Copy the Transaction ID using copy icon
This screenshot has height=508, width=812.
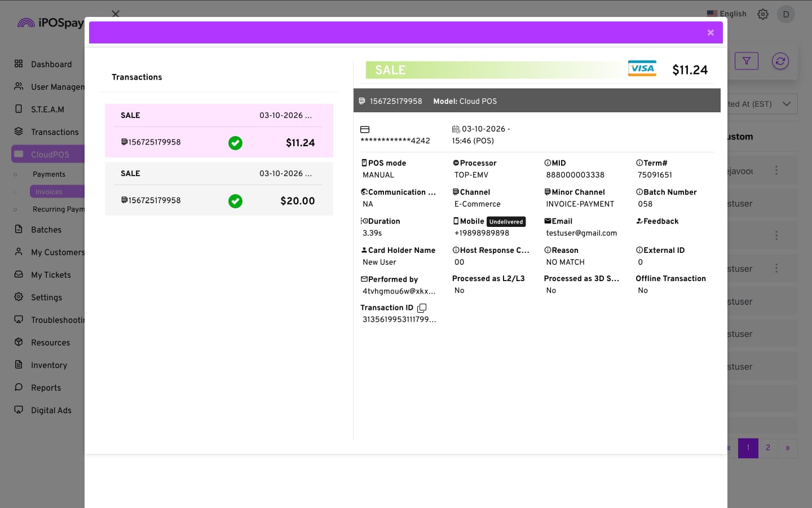click(422, 308)
